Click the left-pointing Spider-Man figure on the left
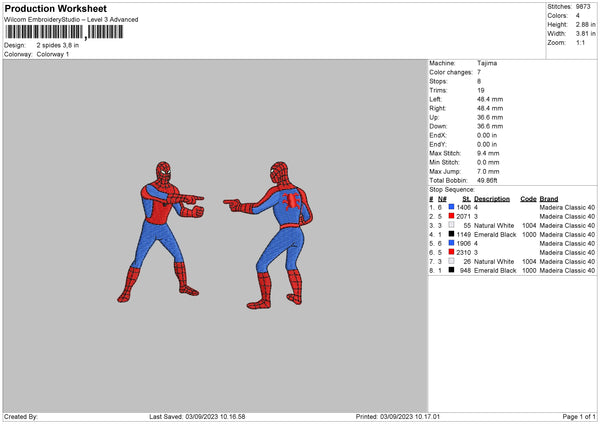 point(160,232)
